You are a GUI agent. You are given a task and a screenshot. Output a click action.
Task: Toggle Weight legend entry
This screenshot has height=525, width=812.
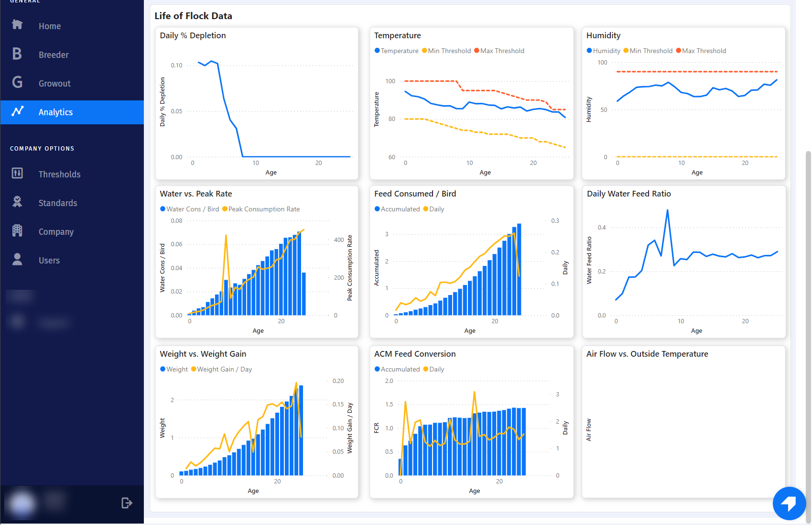174,369
